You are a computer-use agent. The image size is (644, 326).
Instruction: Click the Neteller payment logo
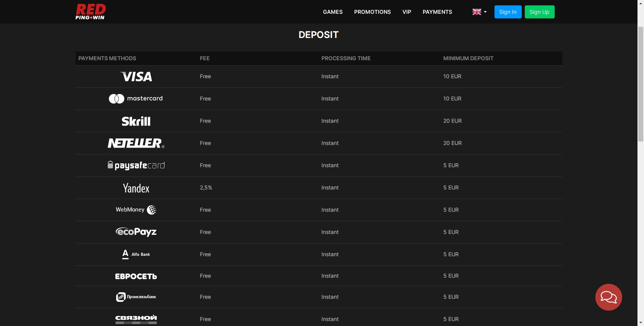coord(136,143)
